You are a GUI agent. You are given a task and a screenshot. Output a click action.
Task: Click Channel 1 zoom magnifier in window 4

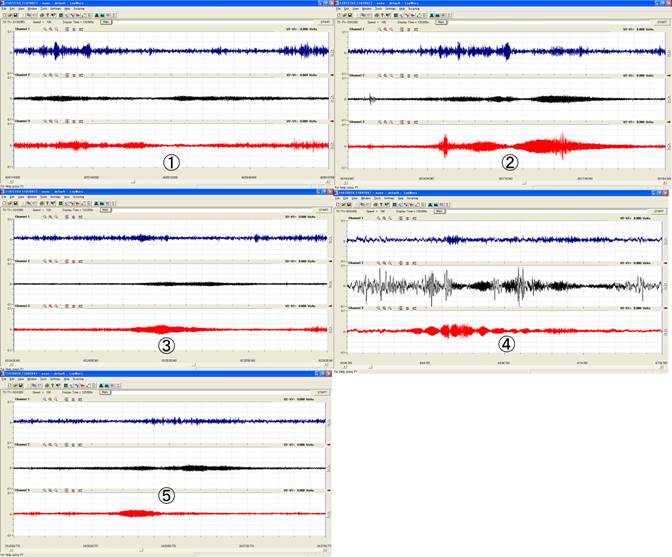381,216
